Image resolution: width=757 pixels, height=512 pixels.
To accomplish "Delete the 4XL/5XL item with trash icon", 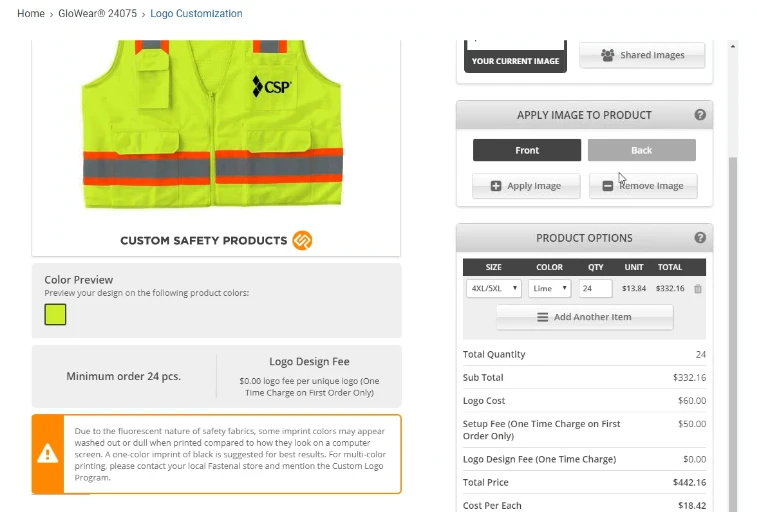I will tap(698, 289).
